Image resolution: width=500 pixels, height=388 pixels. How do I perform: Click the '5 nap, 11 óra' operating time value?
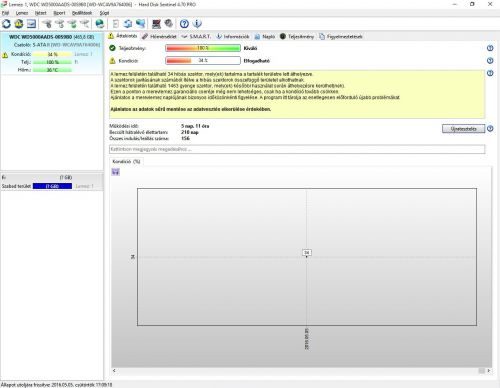195,126
